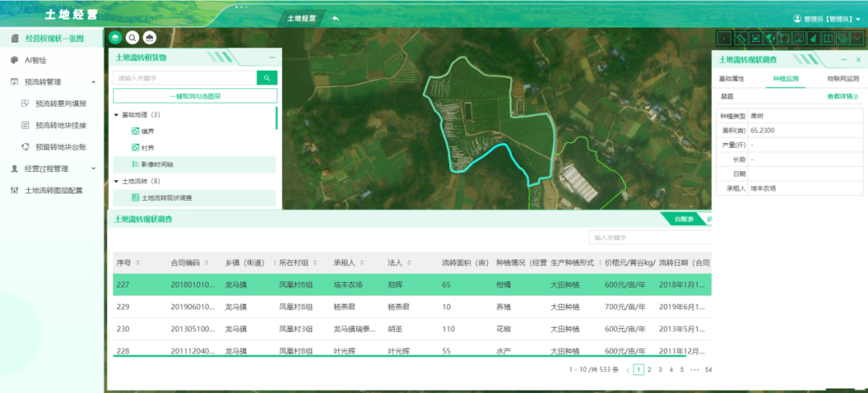Viewport: 868px width, 393px height.
Task: Click the magnifier search icon above map
Action: coord(133,38)
